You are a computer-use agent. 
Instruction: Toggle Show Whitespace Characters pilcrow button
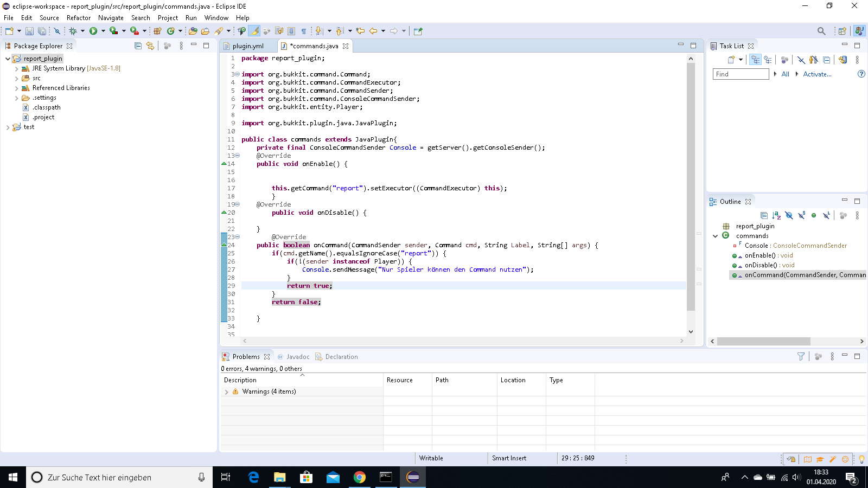click(304, 31)
